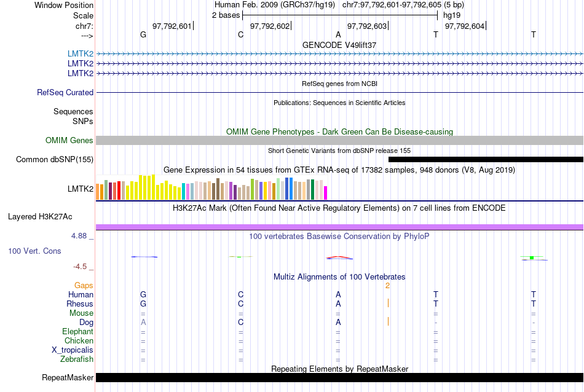Click Short Genetic Variants from dbSNP title

(339, 151)
